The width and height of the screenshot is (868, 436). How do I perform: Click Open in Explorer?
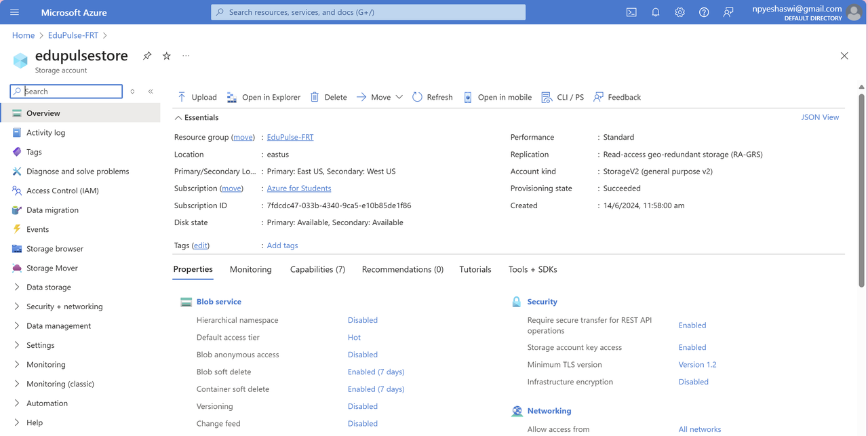coord(263,97)
